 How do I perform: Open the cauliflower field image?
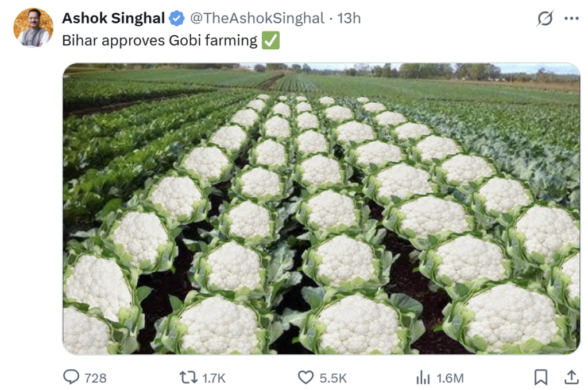pos(321,208)
